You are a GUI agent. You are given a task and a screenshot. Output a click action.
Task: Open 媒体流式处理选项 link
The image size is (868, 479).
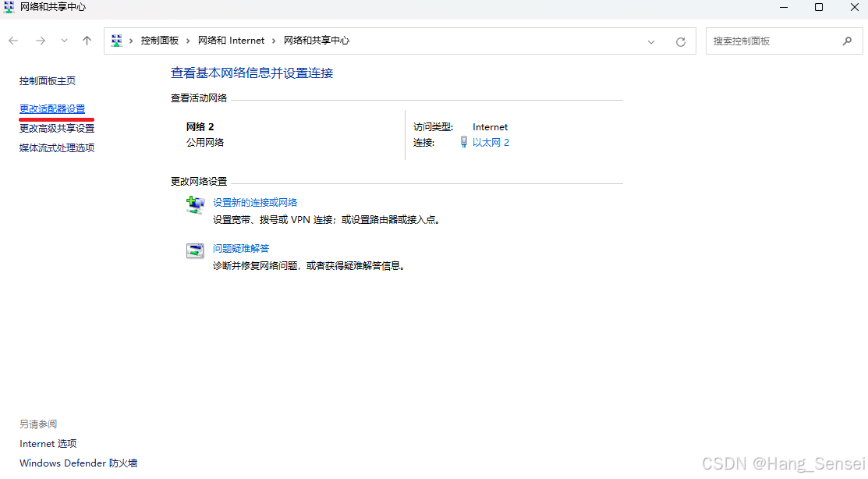pyautogui.click(x=57, y=148)
